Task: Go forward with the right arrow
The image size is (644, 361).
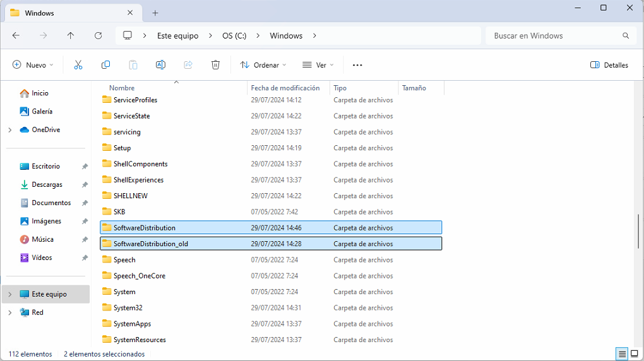Action: click(43, 36)
